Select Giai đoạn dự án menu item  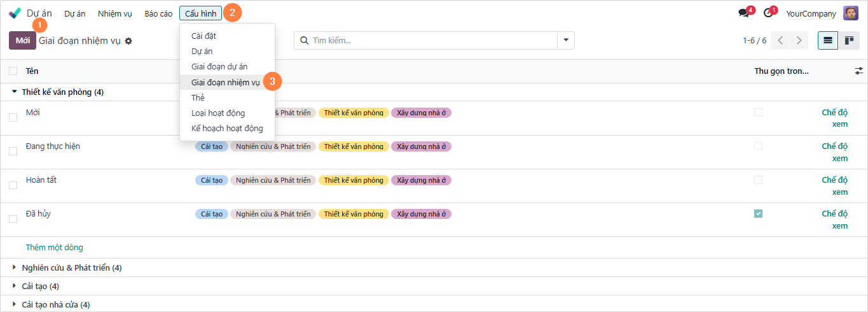(219, 67)
